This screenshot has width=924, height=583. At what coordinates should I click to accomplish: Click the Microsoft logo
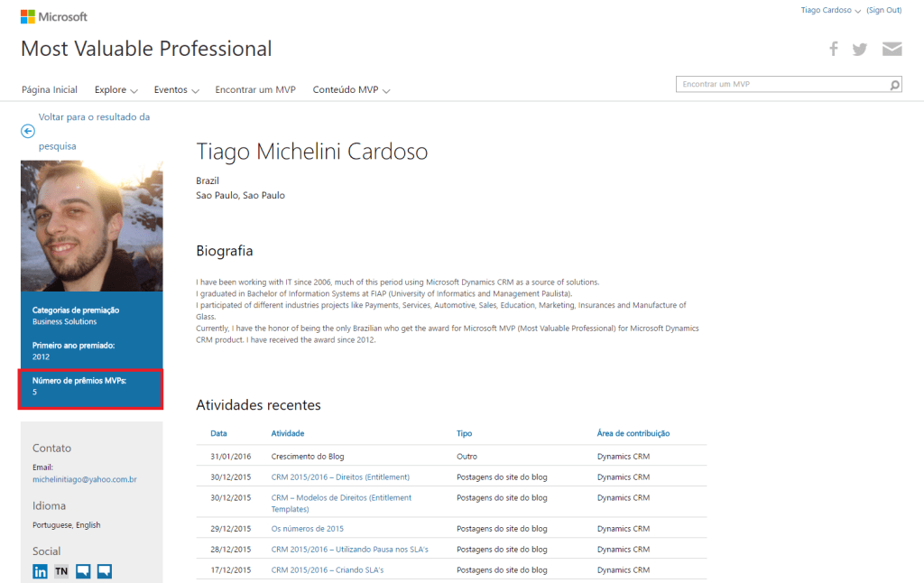point(54,16)
